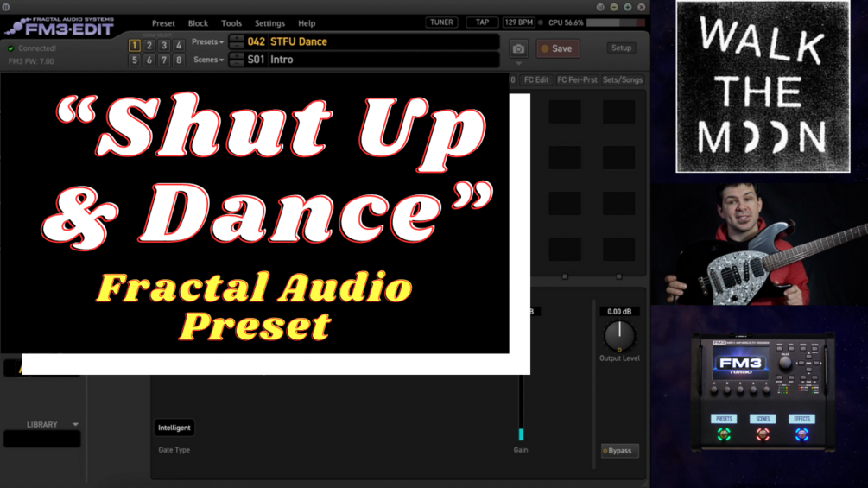Switch to the Sets/Songs tab
Screen dimensions: 868x488
pos(623,79)
